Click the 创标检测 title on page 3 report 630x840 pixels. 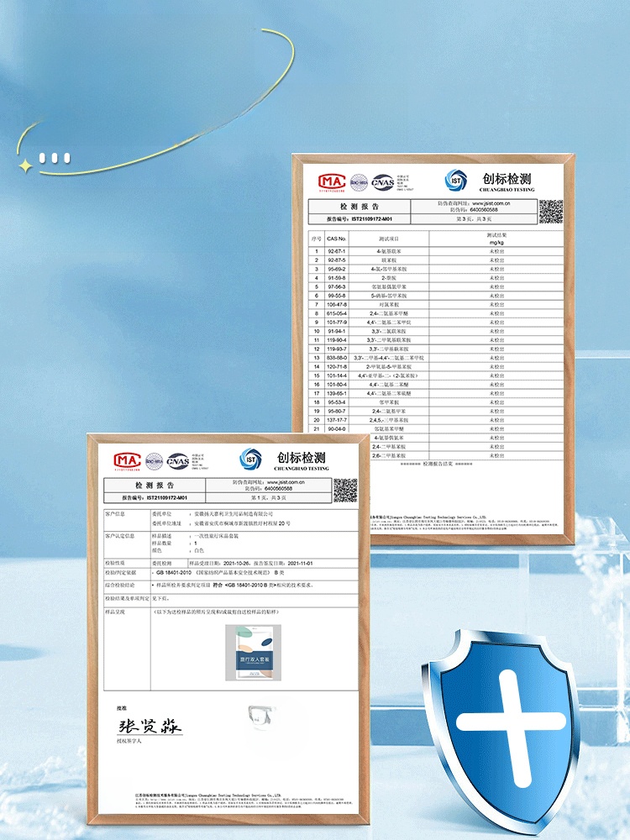pos(507,178)
